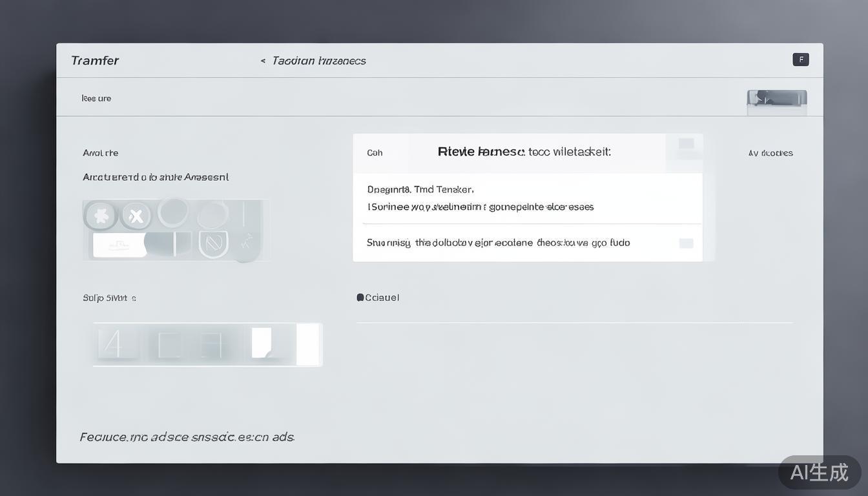Image resolution: width=868 pixels, height=496 pixels.
Task: Select the empty ring circle icon
Action: (173, 212)
